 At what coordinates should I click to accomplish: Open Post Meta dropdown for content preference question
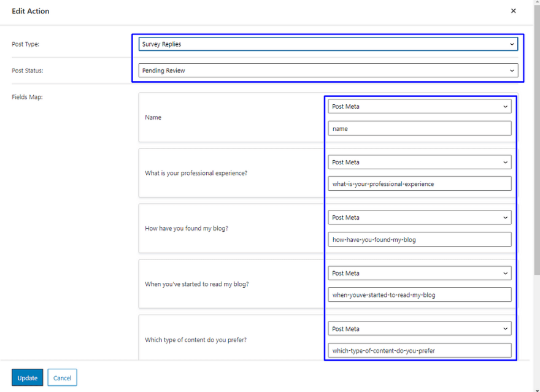[x=420, y=329]
